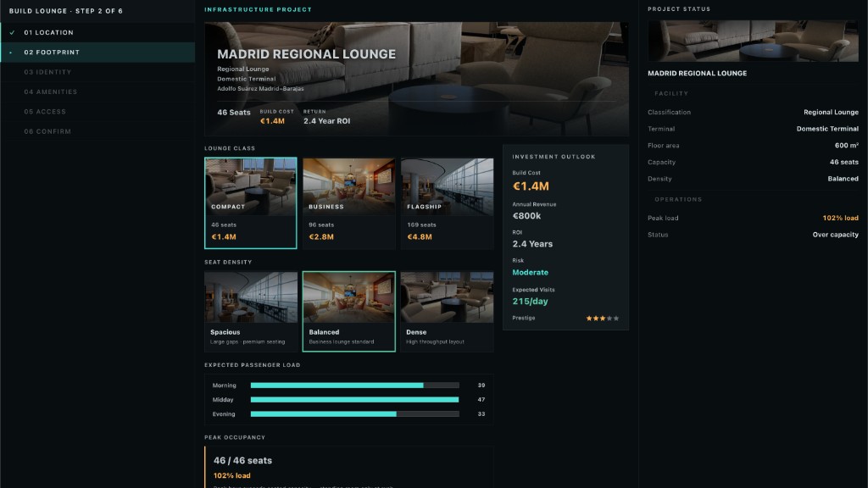Click the Domestic Terminal value in Facility
Viewport: 868px width, 488px height.
pyautogui.click(x=827, y=129)
